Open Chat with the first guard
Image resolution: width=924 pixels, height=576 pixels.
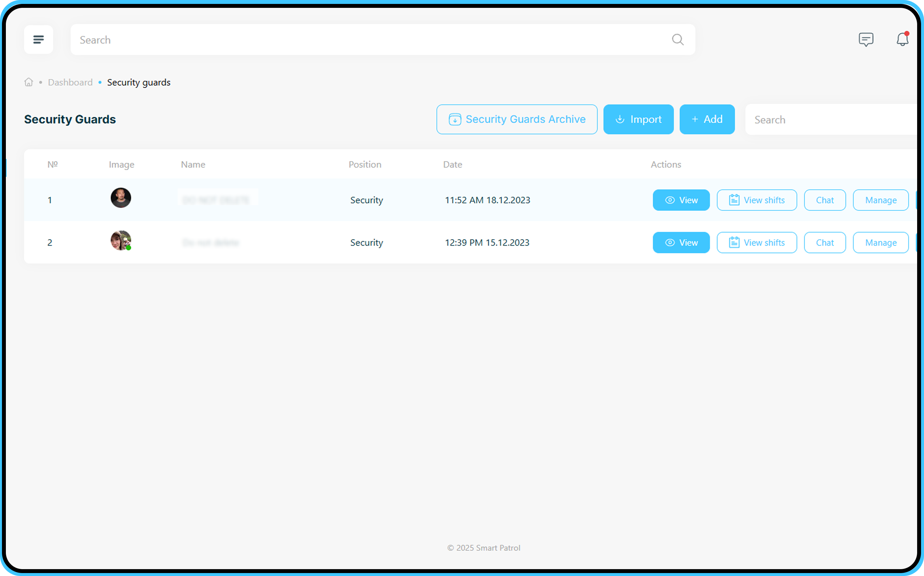[824, 200]
